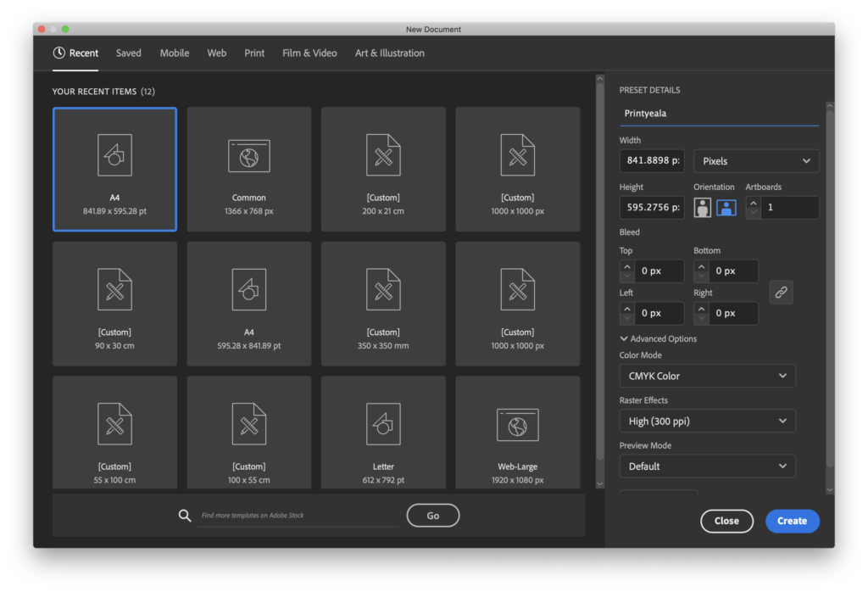Click the preset details panel scrollbar
Screen dimensions: 868x592
pos(829,288)
